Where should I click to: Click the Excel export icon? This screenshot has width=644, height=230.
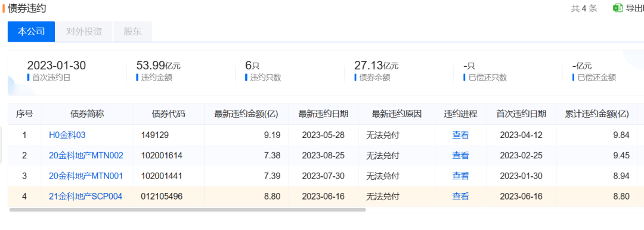[x=617, y=8]
